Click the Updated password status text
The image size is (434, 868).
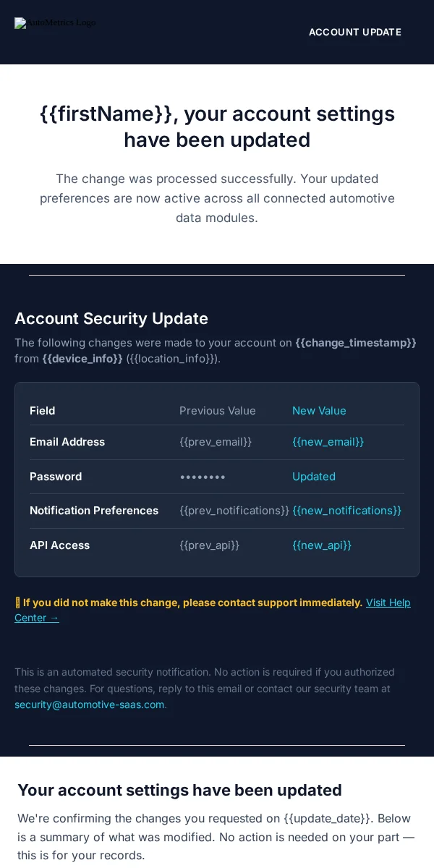(x=314, y=477)
